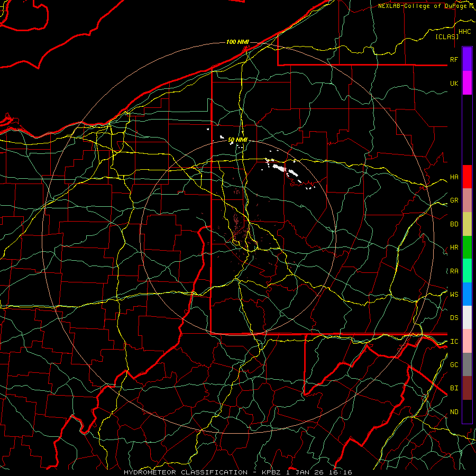
Task: Select the light pink IC legend swatch
Action: (467, 341)
